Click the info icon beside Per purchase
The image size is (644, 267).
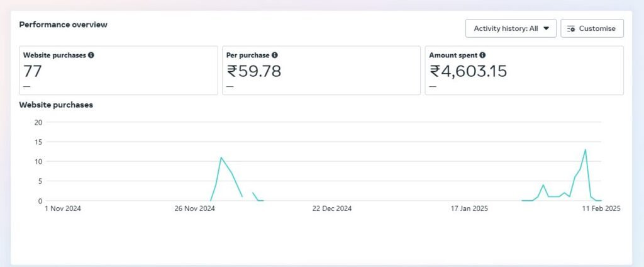tap(275, 55)
